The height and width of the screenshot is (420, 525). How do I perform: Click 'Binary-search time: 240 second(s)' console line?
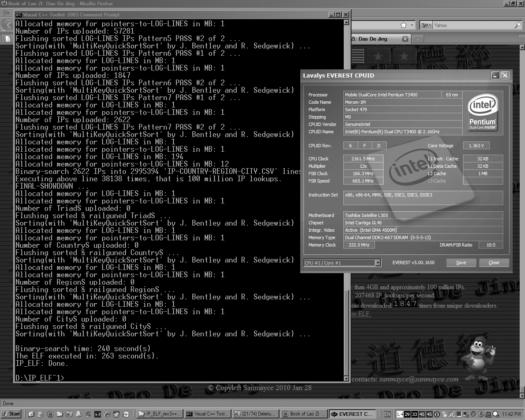coord(83,349)
